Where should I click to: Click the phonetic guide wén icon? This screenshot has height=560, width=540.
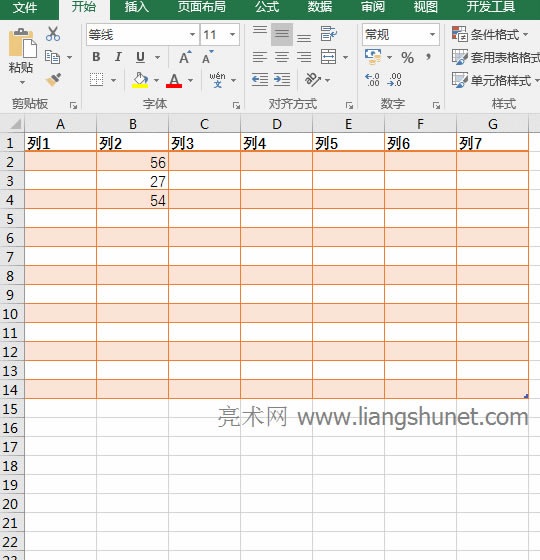(x=217, y=80)
